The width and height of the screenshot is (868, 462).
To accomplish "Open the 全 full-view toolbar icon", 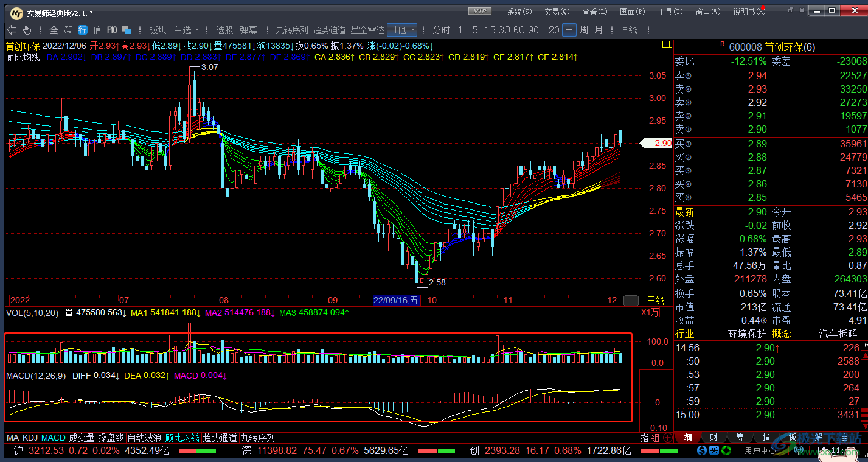I will click(x=54, y=30).
